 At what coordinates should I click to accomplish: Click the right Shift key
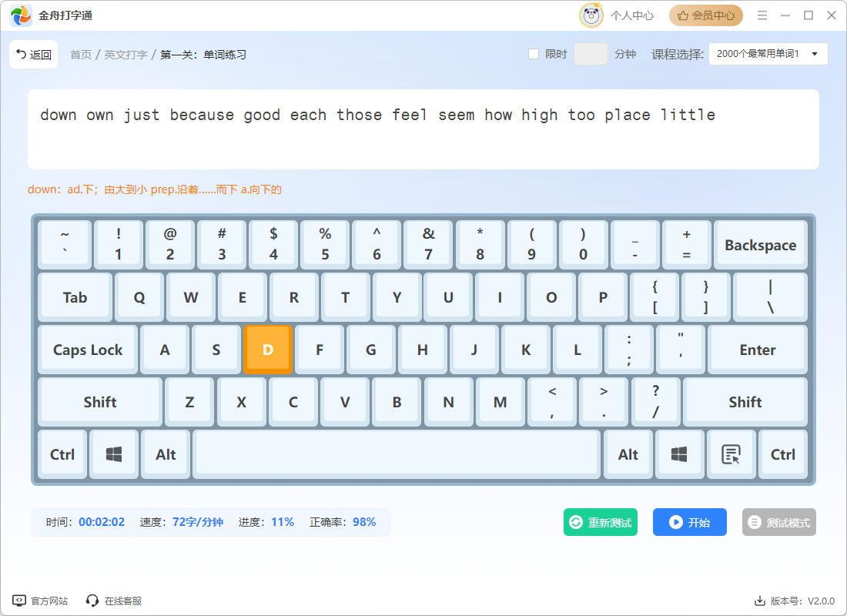(745, 402)
